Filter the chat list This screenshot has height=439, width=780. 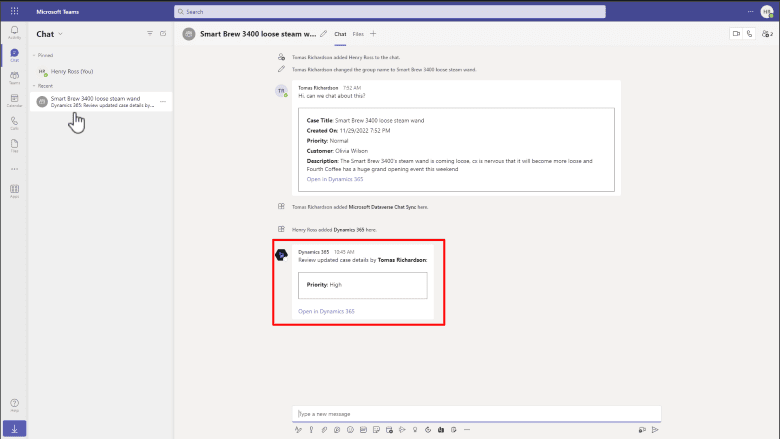(x=150, y=33)
